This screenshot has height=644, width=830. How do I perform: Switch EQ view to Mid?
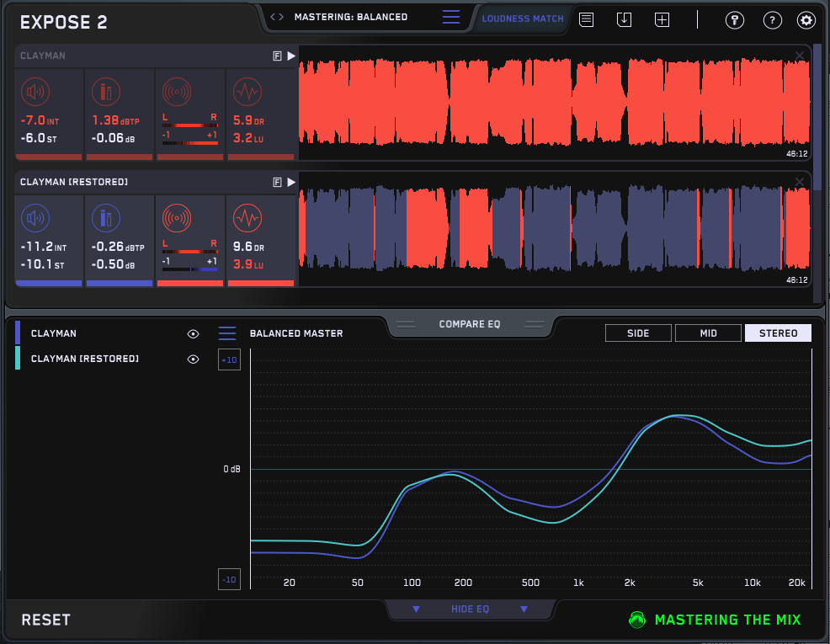coord(708,333)
